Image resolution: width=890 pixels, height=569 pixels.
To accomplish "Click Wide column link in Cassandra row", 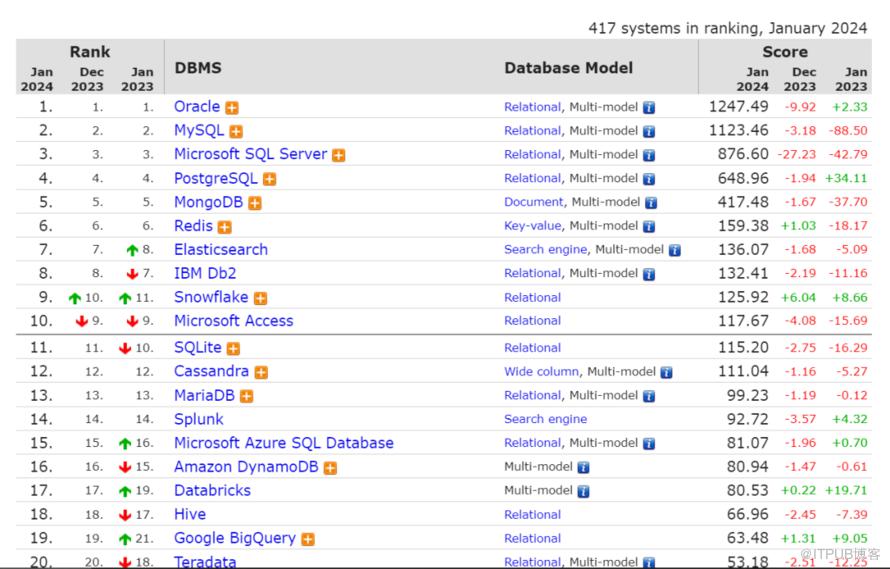I will 541,372.
